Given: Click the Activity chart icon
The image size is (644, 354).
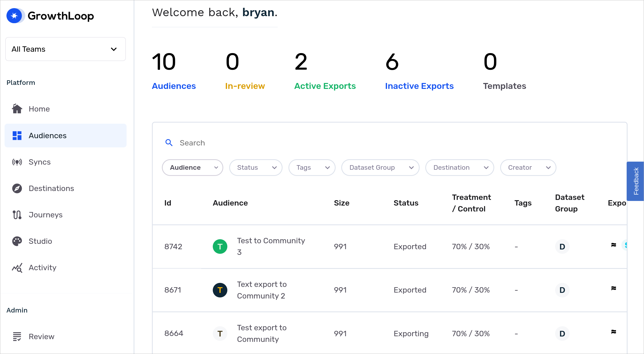Looking at the screenshot, I should pyautogui.click(x=17, y=268).
